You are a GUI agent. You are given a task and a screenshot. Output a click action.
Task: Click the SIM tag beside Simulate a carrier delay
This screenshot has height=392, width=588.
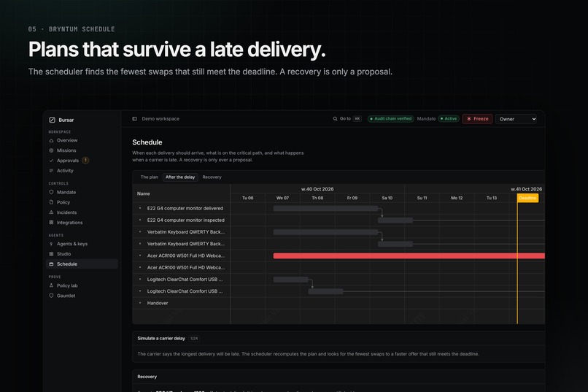(x=194, y=339)
